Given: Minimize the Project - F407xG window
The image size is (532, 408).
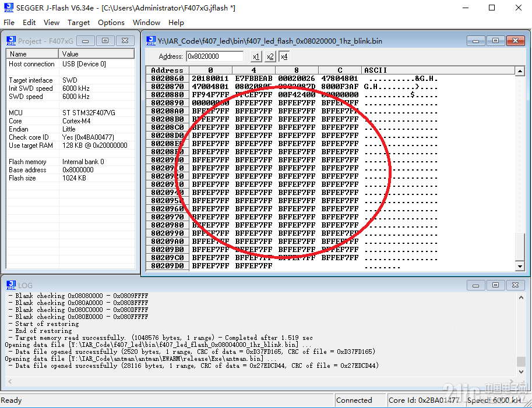Looking at the screenshot, I should click(x=86, y=41).
